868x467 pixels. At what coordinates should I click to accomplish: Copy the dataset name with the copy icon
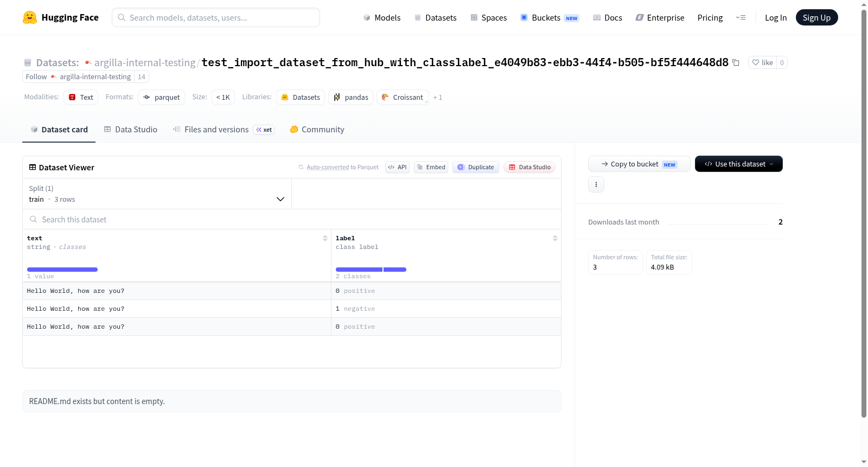tap(736, 62)
